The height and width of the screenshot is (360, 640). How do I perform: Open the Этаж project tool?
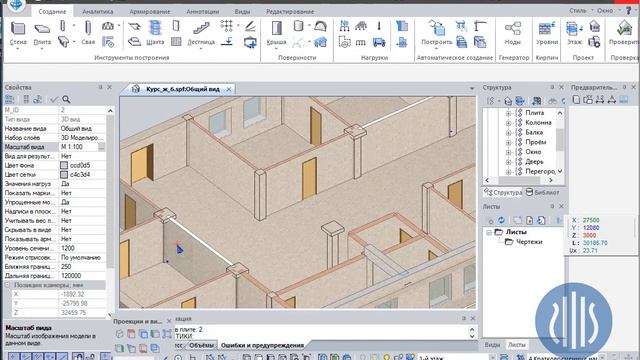(x=574, y=33)
